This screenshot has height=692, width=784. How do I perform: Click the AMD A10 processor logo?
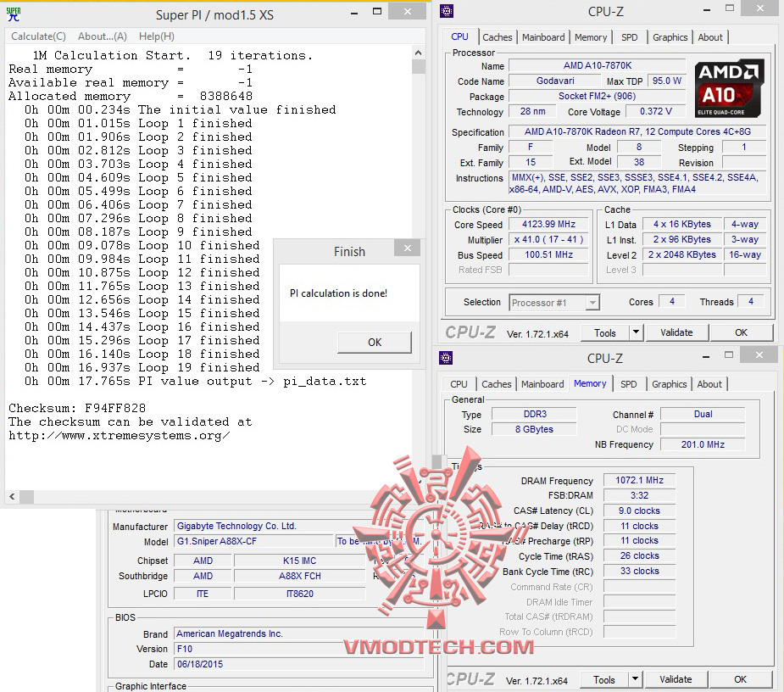coord(729,88)
